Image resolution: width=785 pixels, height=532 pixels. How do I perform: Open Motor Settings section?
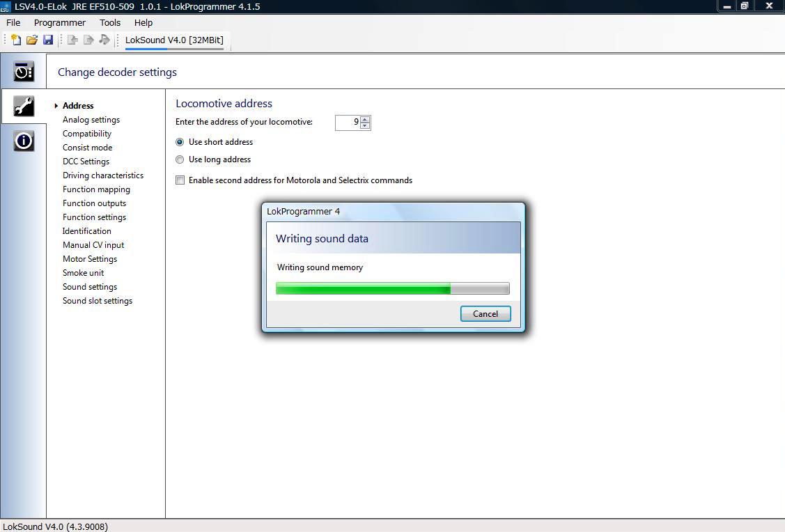click(x=90, y=259)
